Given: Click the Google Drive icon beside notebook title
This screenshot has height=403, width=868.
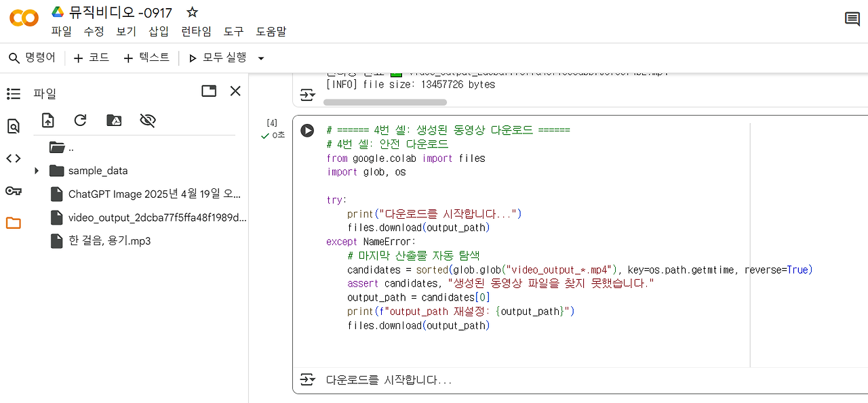Looking at the screenshot, I should tap(58, 12).
